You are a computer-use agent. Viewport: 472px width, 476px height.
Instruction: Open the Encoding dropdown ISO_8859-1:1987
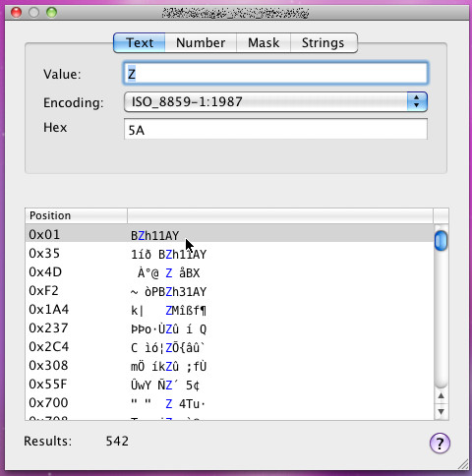point(275,102)
